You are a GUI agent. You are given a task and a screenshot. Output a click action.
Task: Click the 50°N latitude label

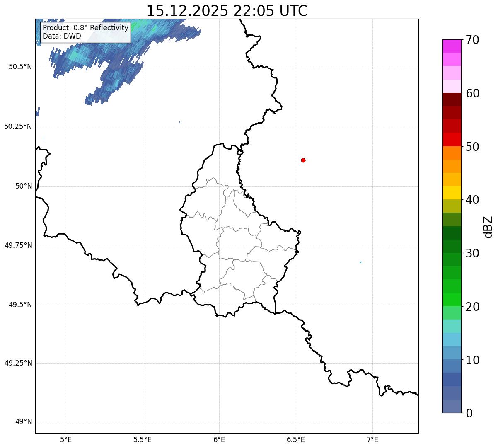[24, 186]
